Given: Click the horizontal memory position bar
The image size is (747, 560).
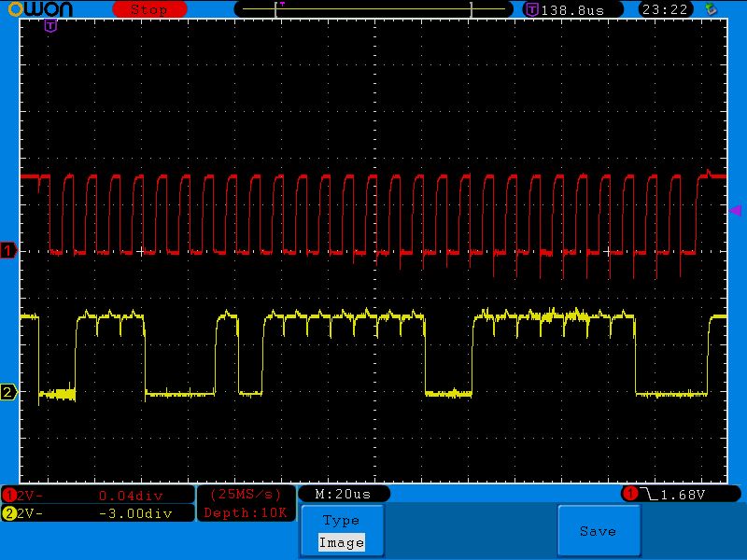Looking at the screenshot, I should click(x=373, y=9).
